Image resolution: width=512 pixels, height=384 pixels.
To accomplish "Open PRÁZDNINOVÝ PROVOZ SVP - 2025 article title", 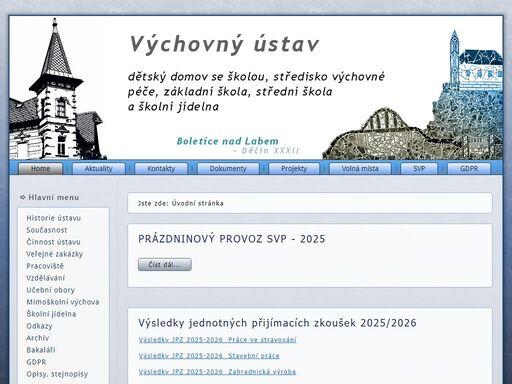I will pos(232,239).
